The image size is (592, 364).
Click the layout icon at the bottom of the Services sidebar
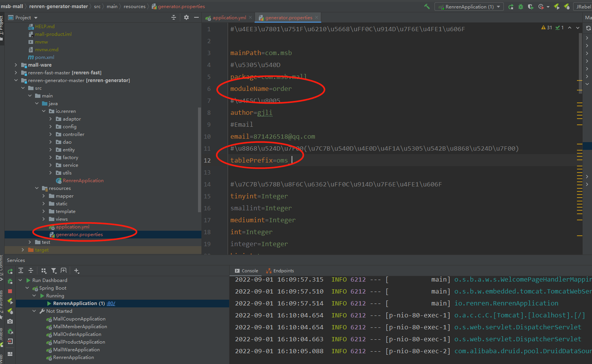pyautogui.click(x=10, y=354)
